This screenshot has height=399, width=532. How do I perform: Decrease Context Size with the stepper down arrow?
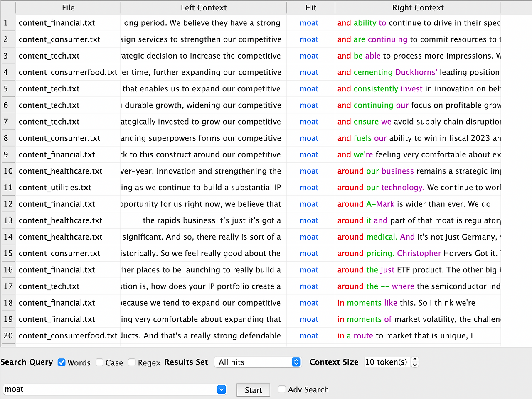415,365
